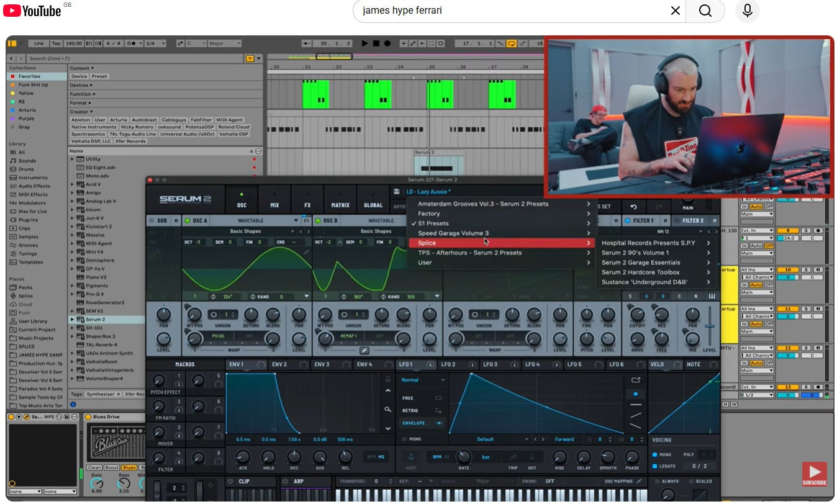Viewport: 837px width, 504px height.
Task: Open Amsterdam Grooves Vol.3 preset submenu
Action: (501, 204)
